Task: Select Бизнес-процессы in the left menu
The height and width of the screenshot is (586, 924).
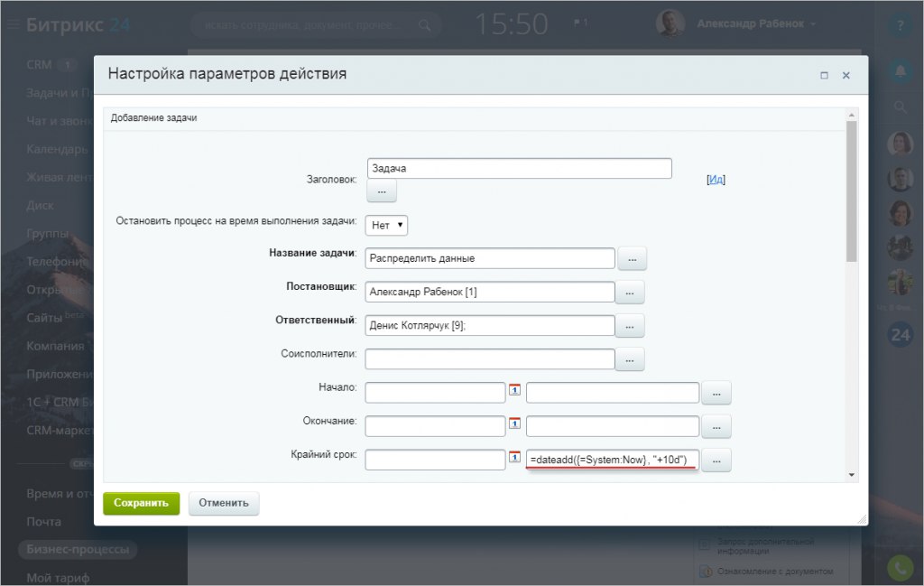Action: 78,550
